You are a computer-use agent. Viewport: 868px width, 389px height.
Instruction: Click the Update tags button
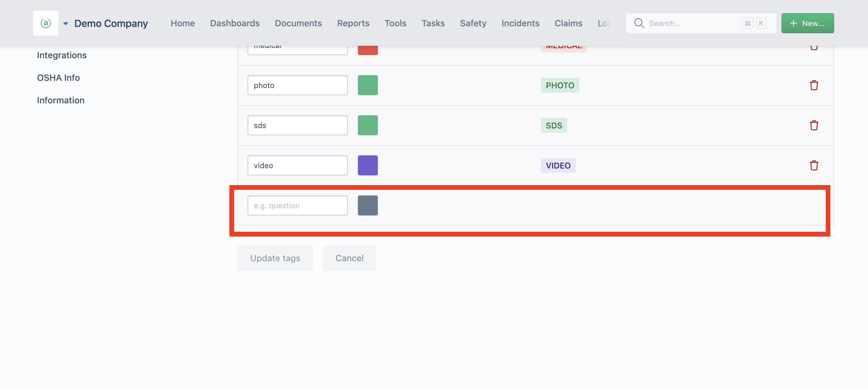click(x=275, y=258)
